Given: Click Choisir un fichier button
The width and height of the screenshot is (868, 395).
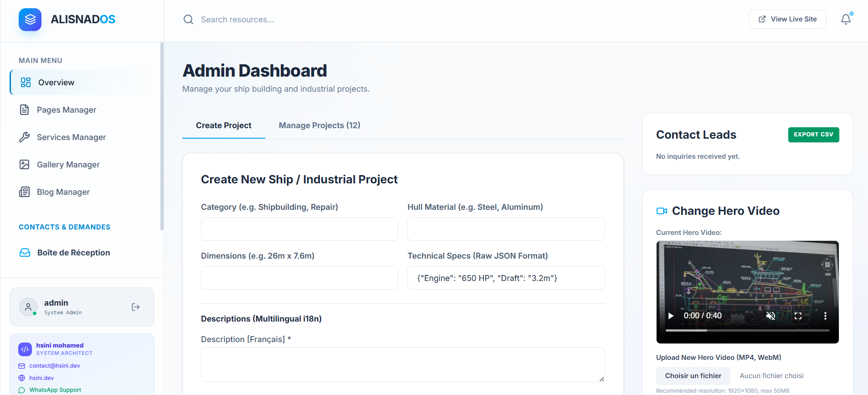Looking at the screenshot, I should coord(693,376).
